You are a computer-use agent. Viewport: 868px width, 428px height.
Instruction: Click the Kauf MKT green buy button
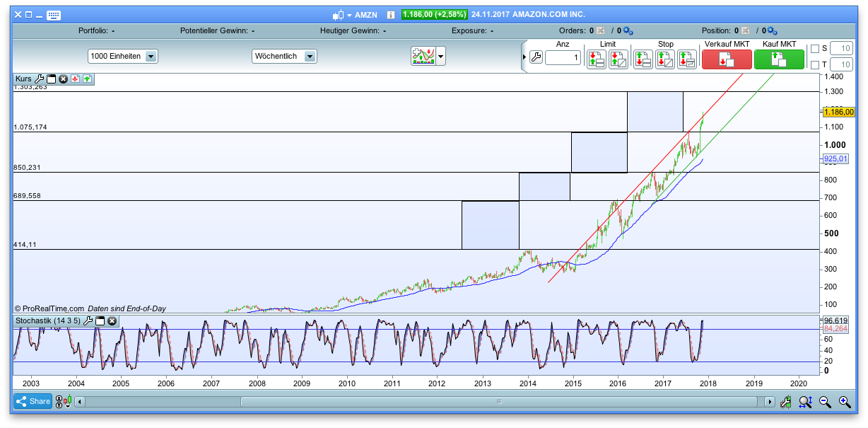click(x=779, y=59)
